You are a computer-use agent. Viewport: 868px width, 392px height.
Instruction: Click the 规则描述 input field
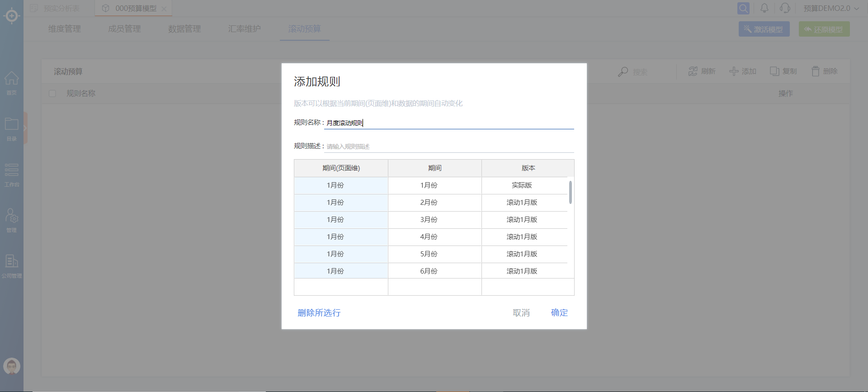(x=448, y=146)
